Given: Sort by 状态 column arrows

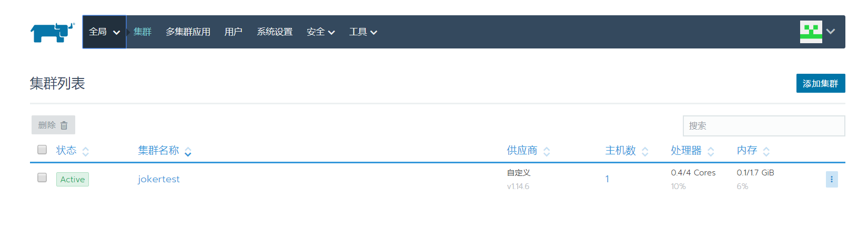Looking at the screenshot, I should point(86,152).
